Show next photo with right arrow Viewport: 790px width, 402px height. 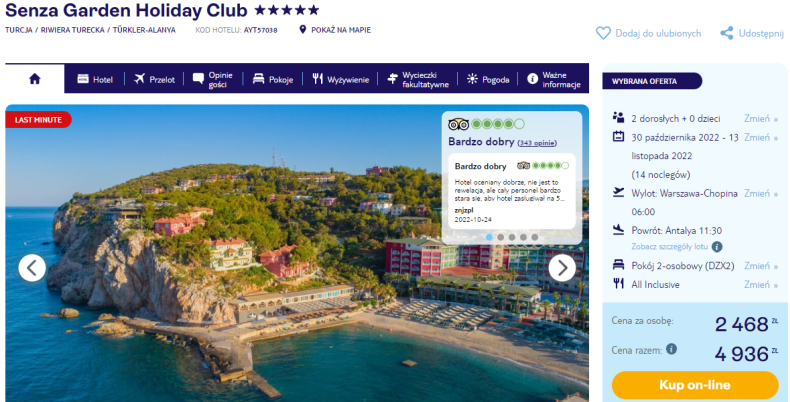562,268
